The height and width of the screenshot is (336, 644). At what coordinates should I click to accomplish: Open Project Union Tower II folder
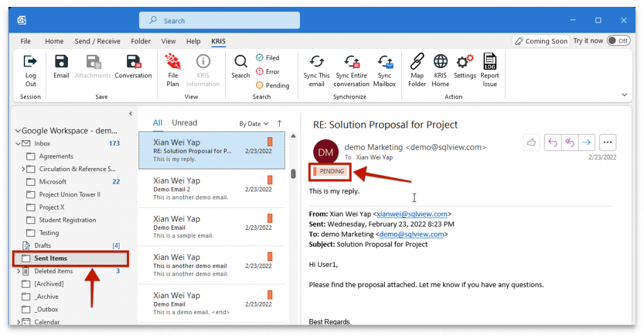tap(70, 194)
